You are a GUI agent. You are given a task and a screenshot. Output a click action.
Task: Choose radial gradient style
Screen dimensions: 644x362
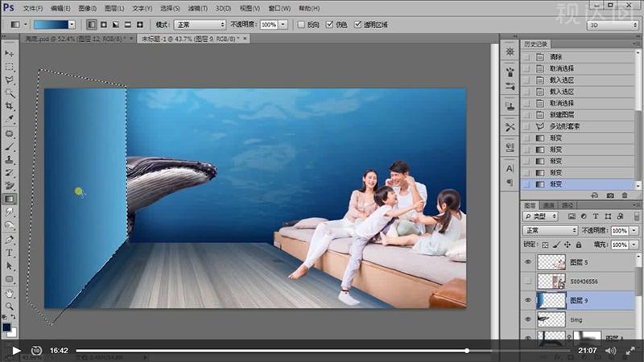coord(104,25)
